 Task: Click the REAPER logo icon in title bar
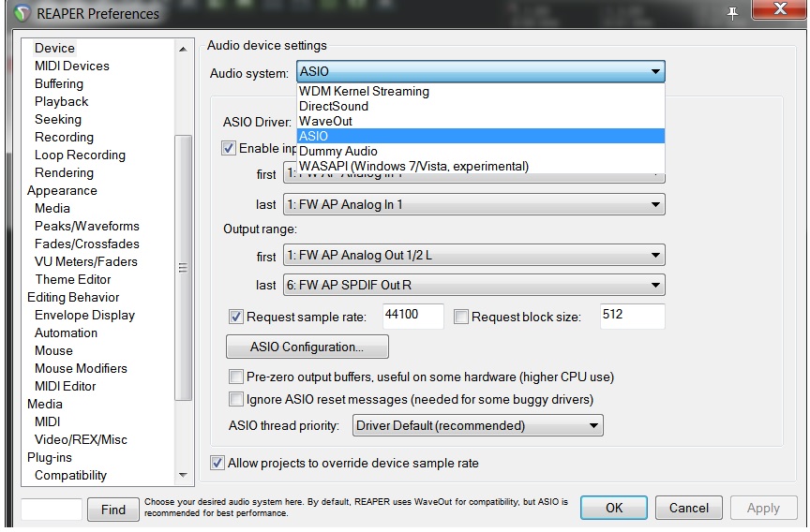(22, 12)
